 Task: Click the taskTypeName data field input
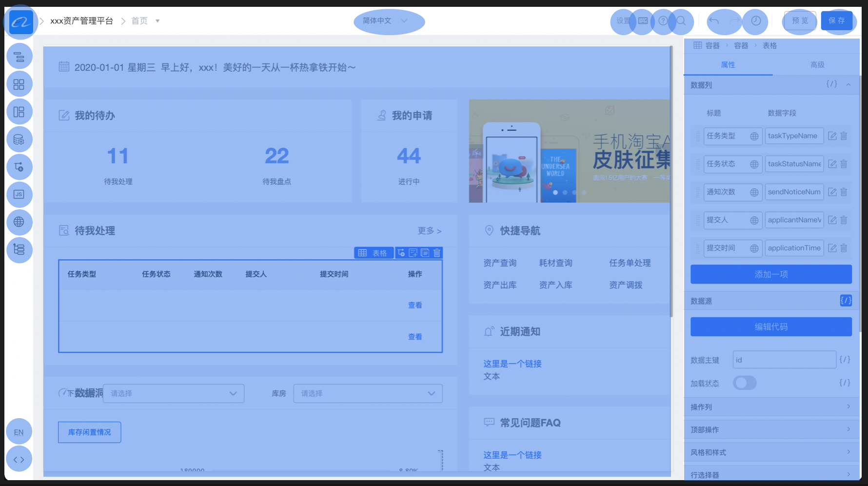794,136
